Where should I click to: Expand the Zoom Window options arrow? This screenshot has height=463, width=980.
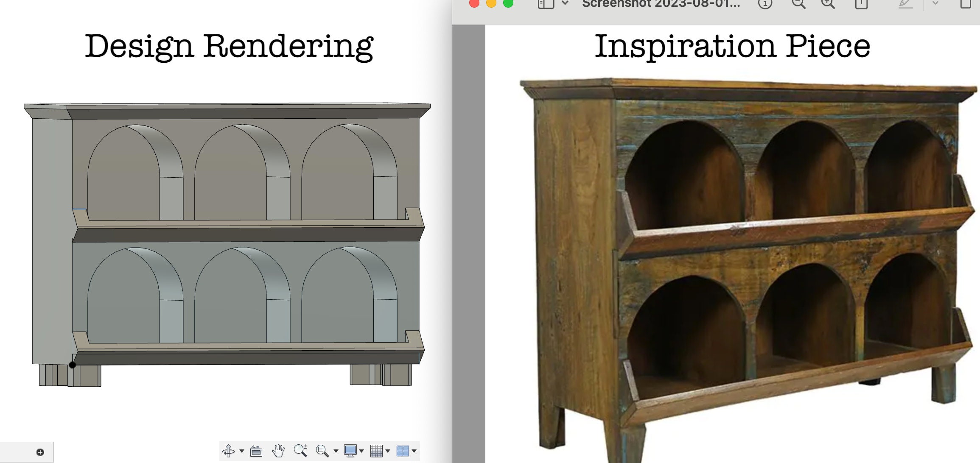[x=336, y=451]
